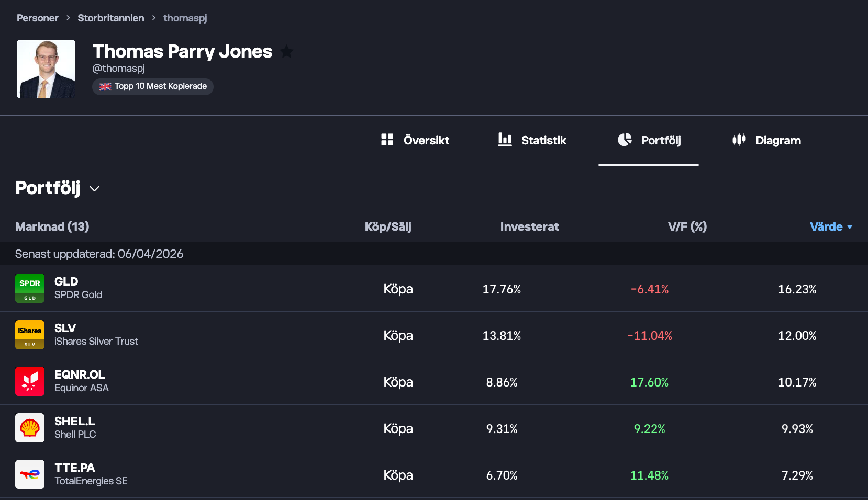This screenshot has height=500, width=868.
Task: Toggle the favorite star next to Thomas Parry Jones
Action: coord(286,51)
